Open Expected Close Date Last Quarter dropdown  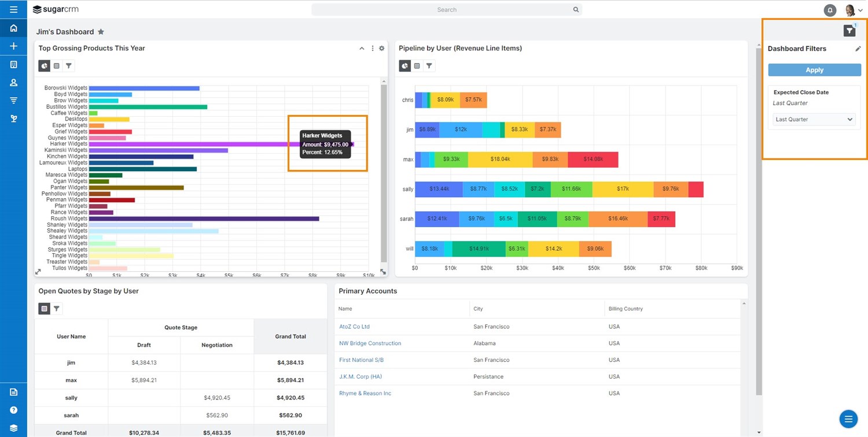pos(814,120)
